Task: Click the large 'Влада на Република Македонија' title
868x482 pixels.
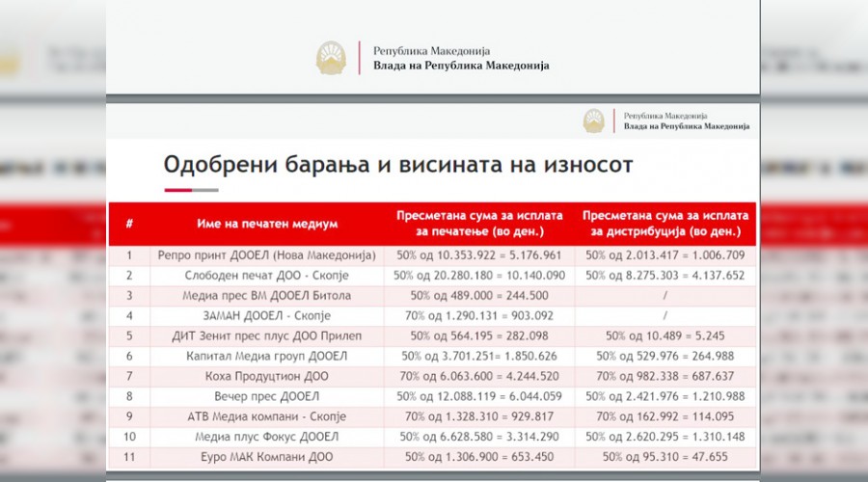Action: (461, 66)
